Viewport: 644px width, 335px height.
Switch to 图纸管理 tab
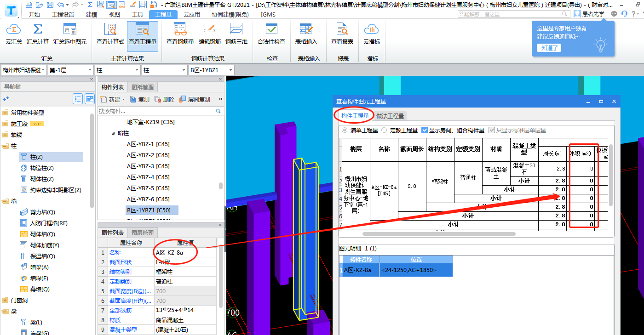(143, 87)
